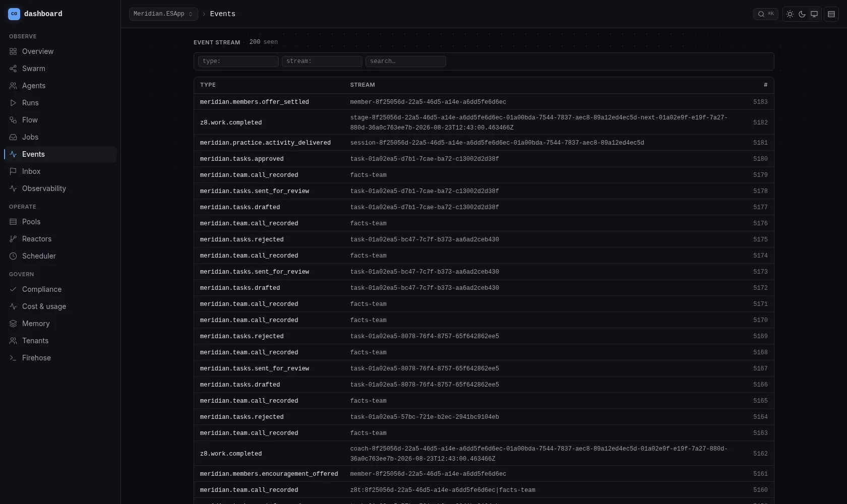Viewport: 847px width, 504px height.
Task: Open Observability in the sidebar
Action: [x=60, y=188]
